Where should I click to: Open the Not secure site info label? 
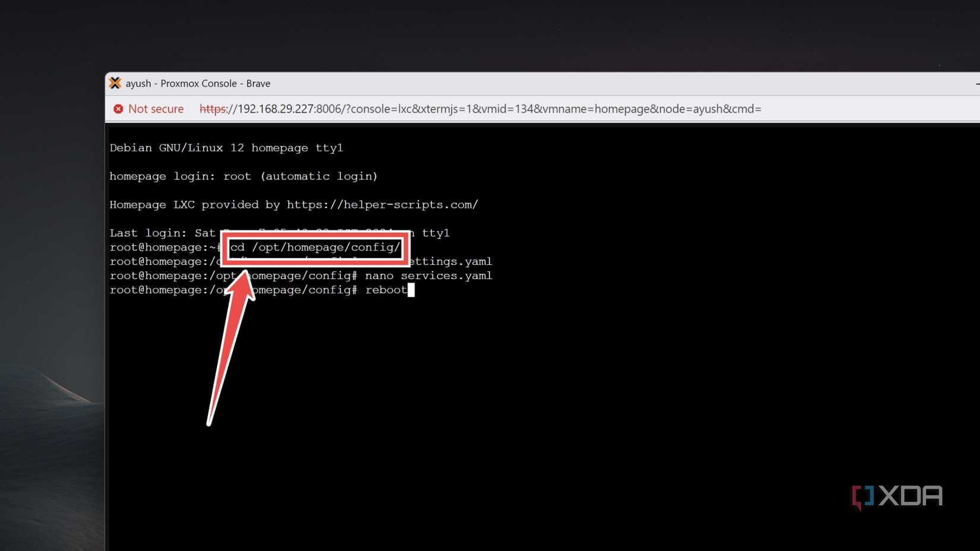(x=156, y=109)
